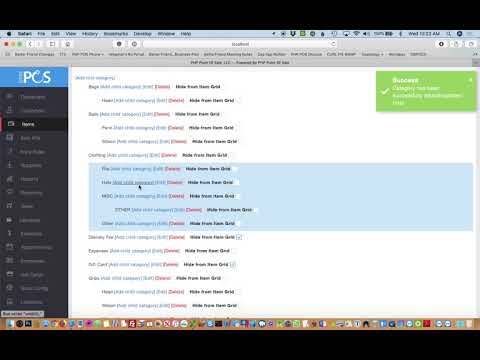This screenshot has width=480, height=360.
Task: Open the Wi-Fi status menu icon
Action: [x=356, y=34]
